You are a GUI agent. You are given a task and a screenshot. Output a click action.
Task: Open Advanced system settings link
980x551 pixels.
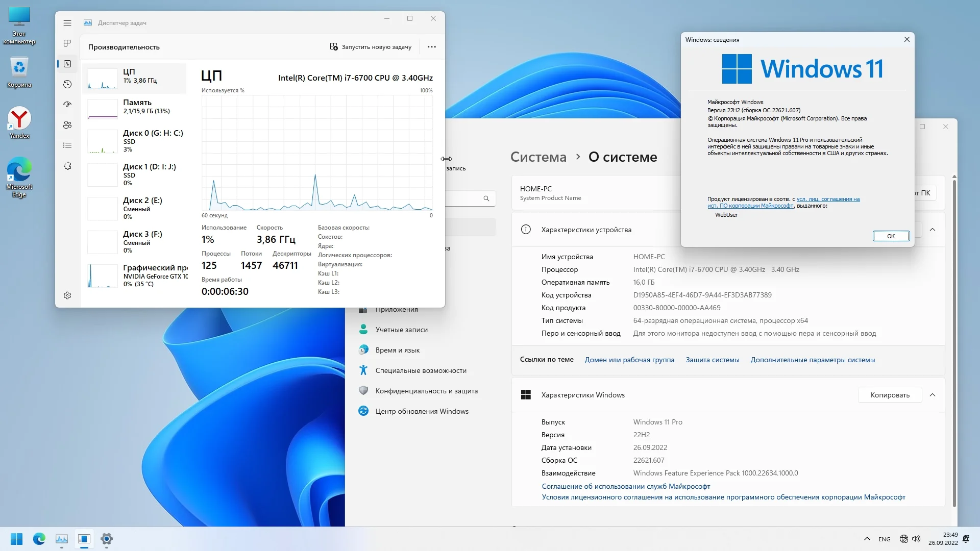[813, 360]
